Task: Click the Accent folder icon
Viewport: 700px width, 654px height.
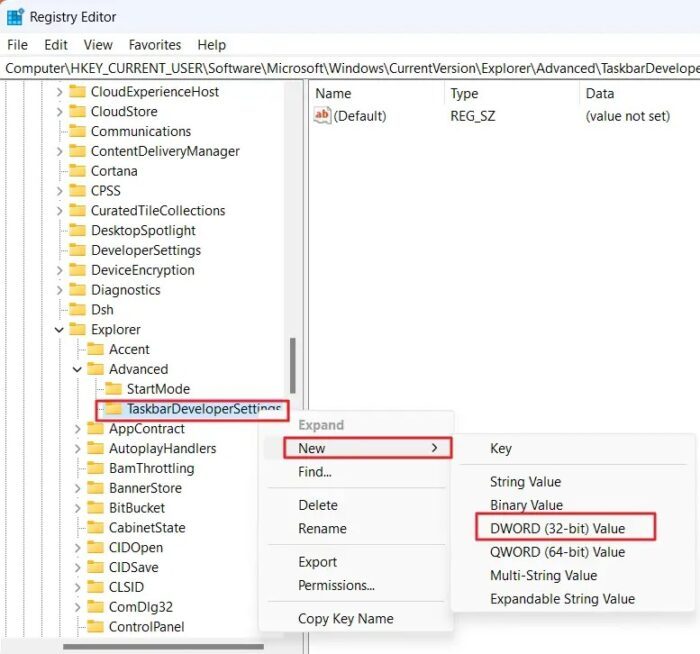Action: point(95,349)
